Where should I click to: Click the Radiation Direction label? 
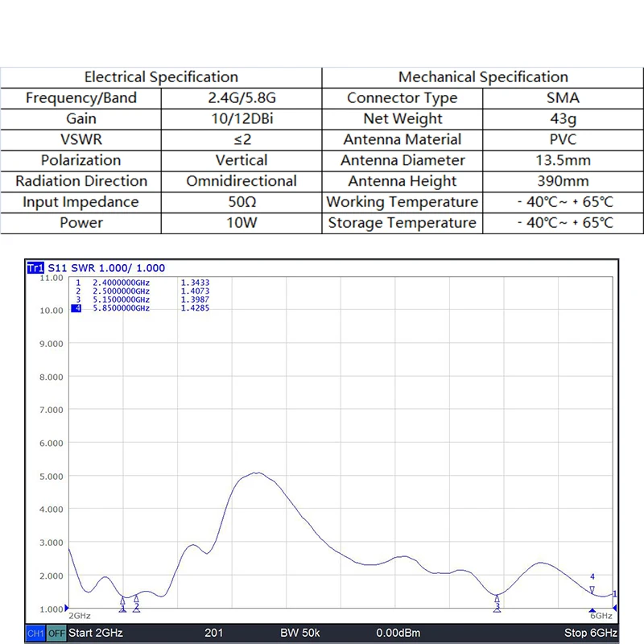(81, 181)
